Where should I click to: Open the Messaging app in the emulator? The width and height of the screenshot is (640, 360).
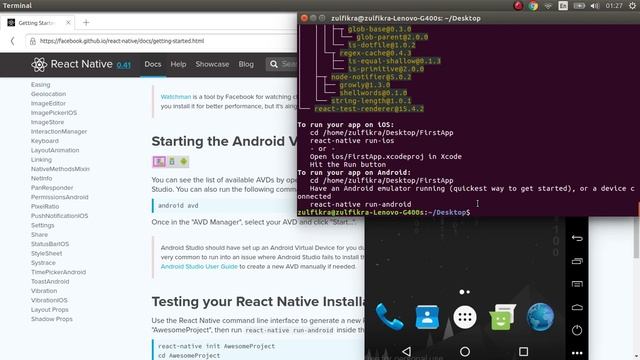coord(502,317)
